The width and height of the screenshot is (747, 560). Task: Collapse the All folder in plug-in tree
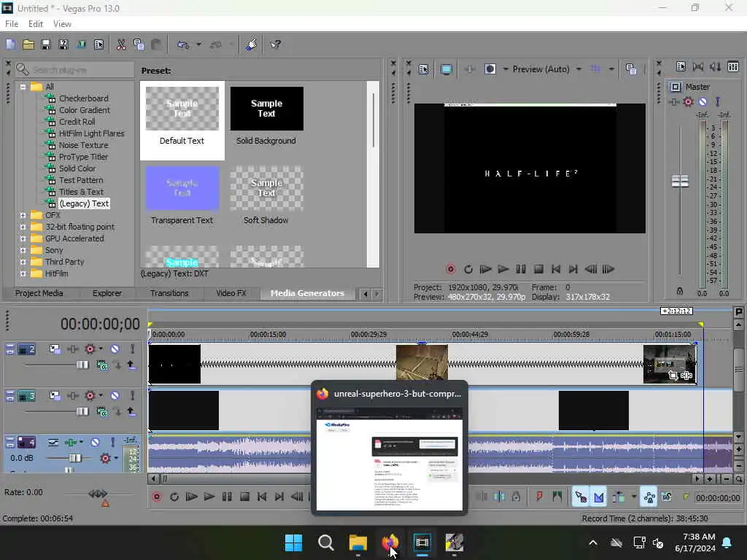[x=23, y=87]
